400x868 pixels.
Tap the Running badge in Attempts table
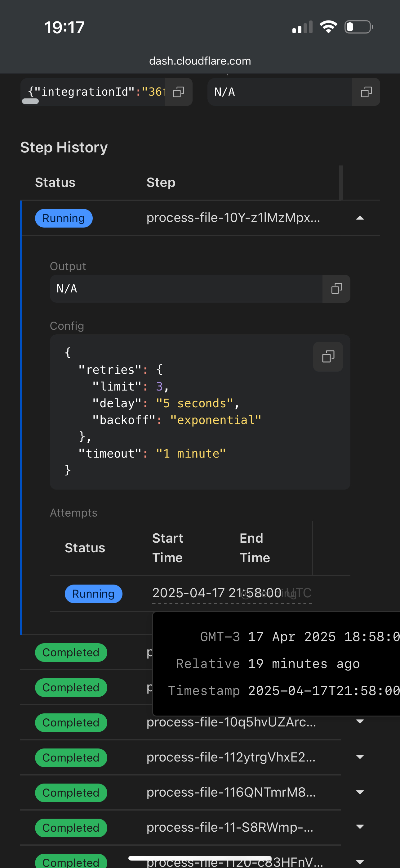93,594
